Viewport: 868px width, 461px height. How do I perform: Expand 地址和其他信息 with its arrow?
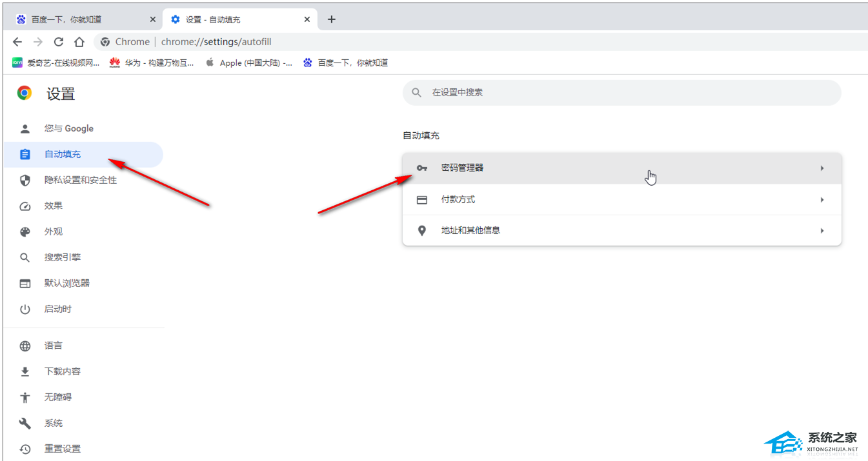822,230
